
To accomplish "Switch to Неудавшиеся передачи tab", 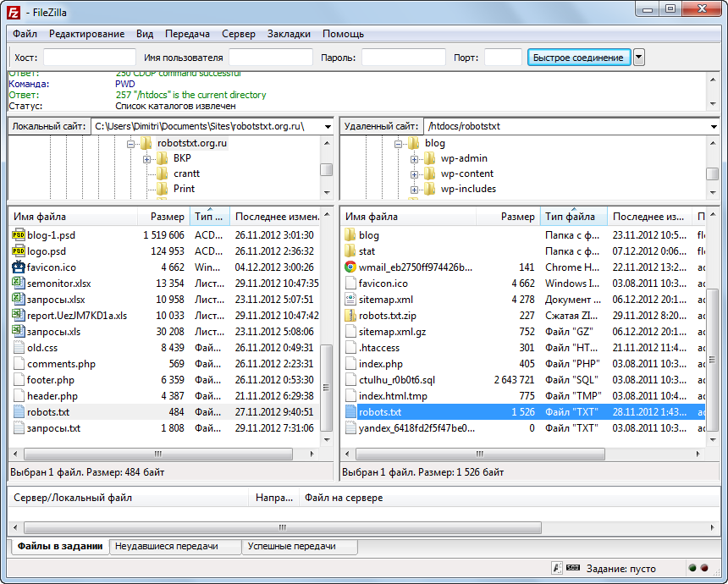I will click(x=175, y=547).
